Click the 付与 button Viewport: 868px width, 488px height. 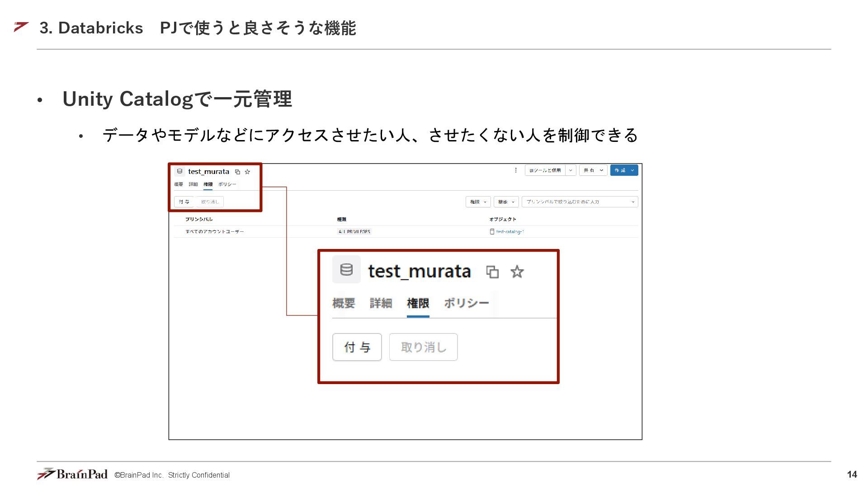point(184,202)
